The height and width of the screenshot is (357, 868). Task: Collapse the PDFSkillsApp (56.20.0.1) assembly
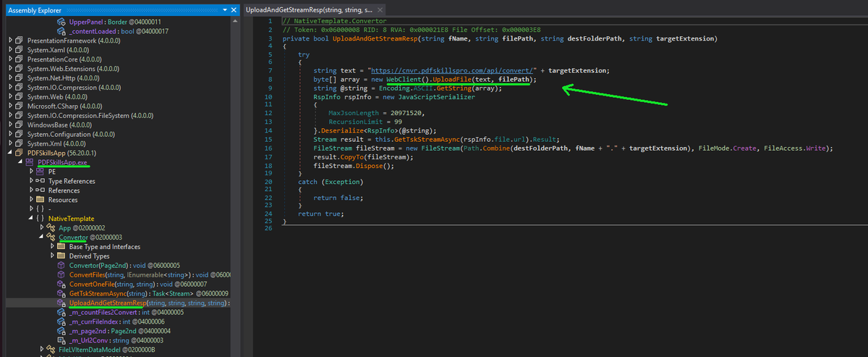click(9, 153)
